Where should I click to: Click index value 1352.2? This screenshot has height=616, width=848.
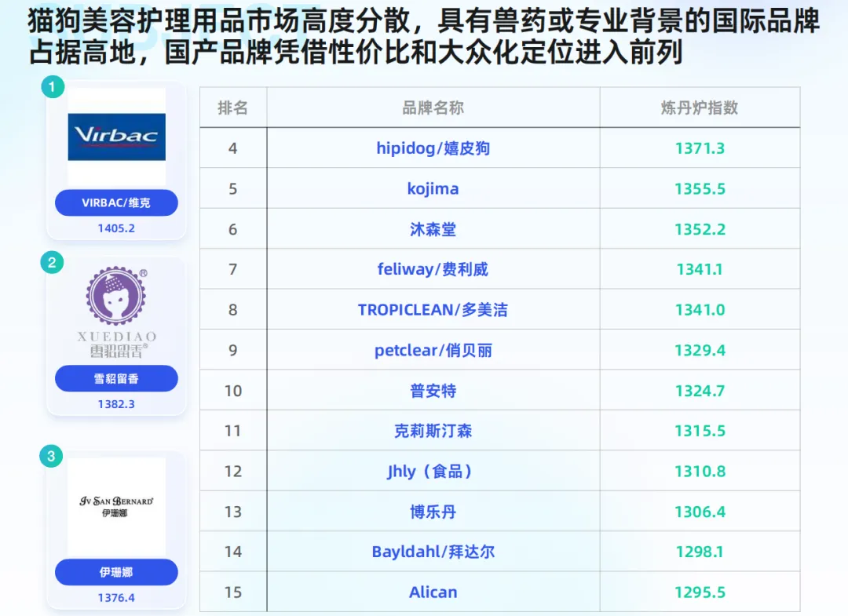(x=700, y=229)
